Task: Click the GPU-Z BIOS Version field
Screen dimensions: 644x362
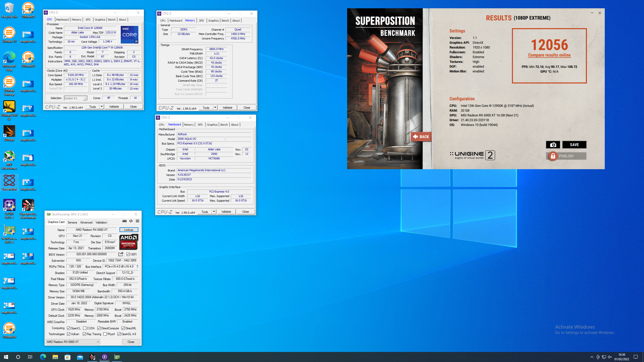Action: pos(92,254)
